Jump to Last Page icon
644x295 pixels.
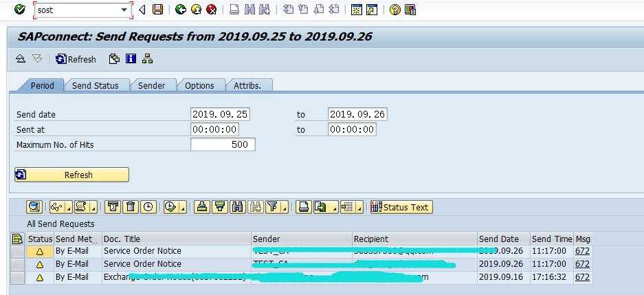pos(334,10)
